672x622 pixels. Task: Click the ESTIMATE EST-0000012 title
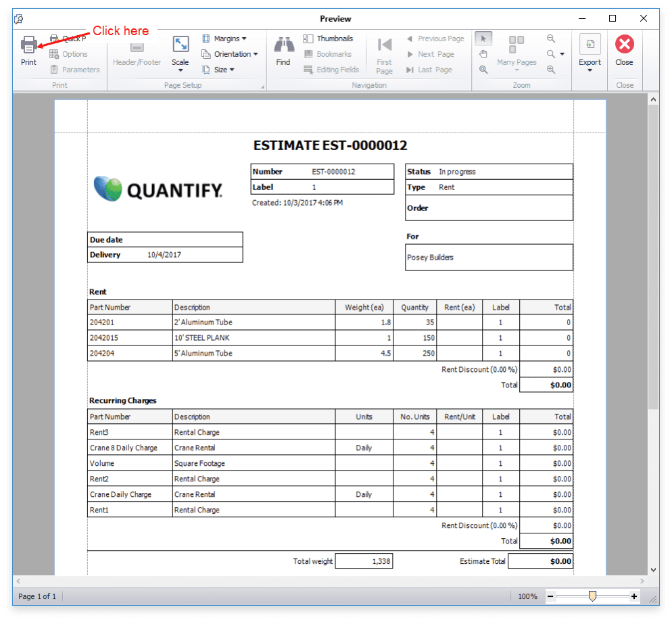(x=330, y=145)
